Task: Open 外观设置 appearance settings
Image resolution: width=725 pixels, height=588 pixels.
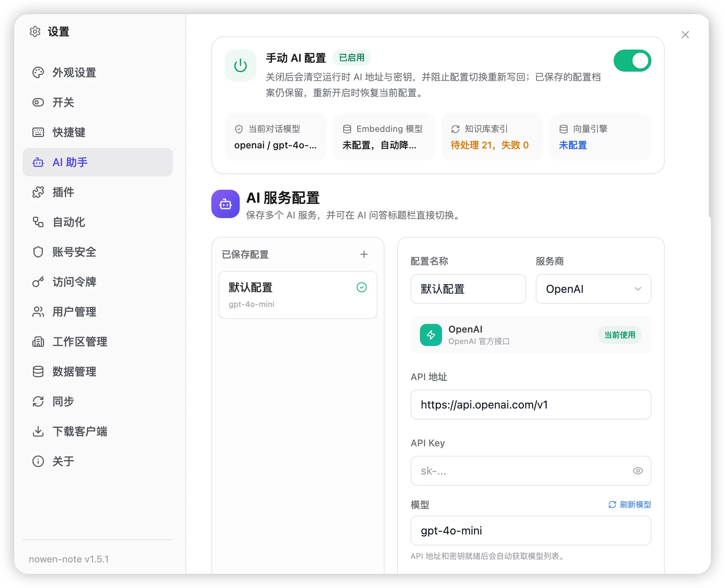Action: [97, 72]
